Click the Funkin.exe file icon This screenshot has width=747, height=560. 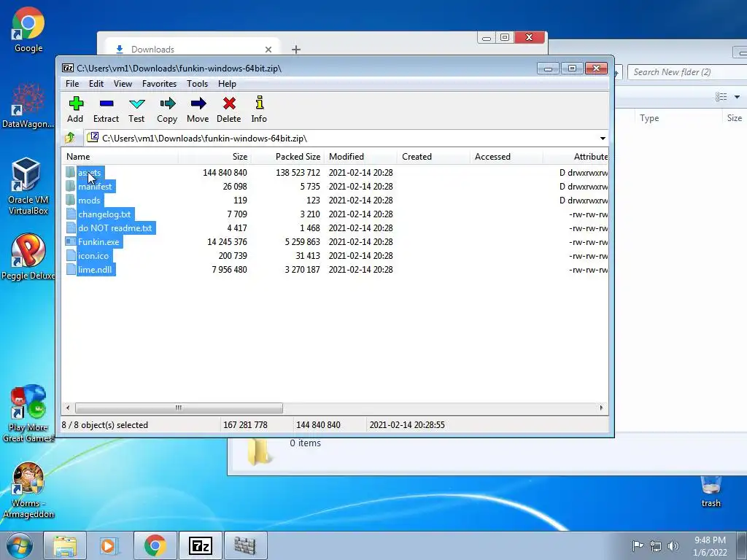pyautogui.click(x=71, y=241)
